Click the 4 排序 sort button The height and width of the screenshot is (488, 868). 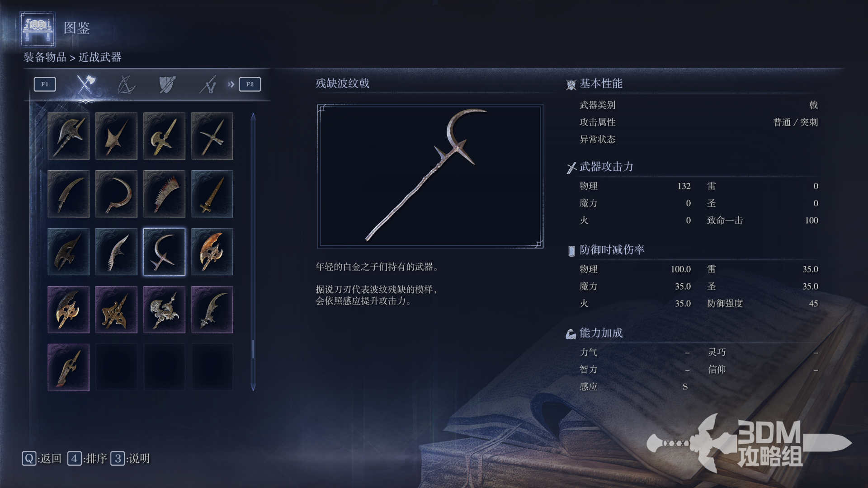(x=87, y=459)
